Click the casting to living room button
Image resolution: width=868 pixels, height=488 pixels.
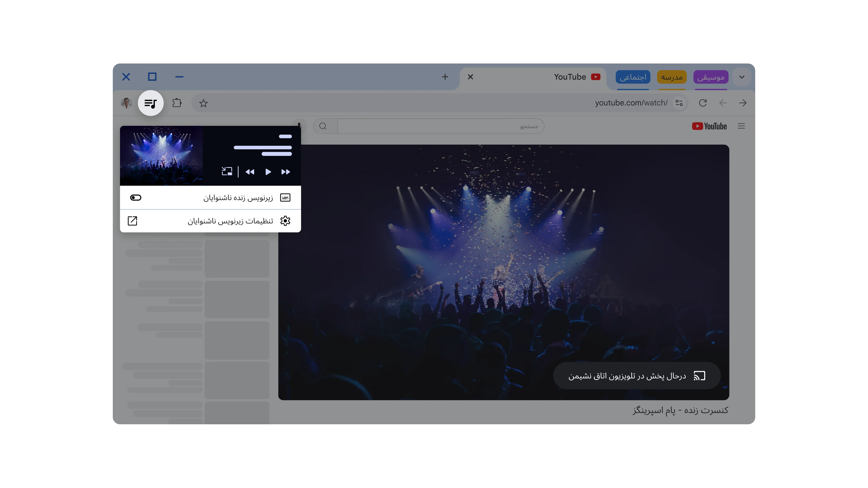tap(637, 375)
